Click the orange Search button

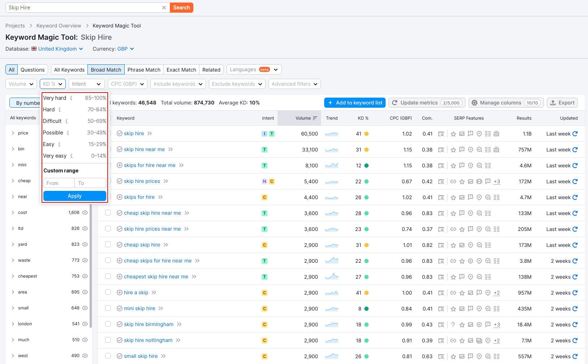click(x=181, y=8)
